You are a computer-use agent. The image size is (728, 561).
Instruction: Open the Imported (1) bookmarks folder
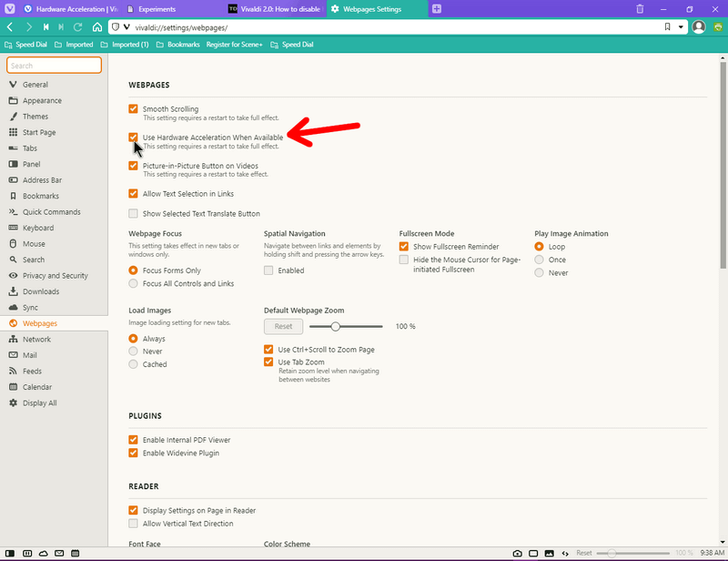[x=125, y=45]
